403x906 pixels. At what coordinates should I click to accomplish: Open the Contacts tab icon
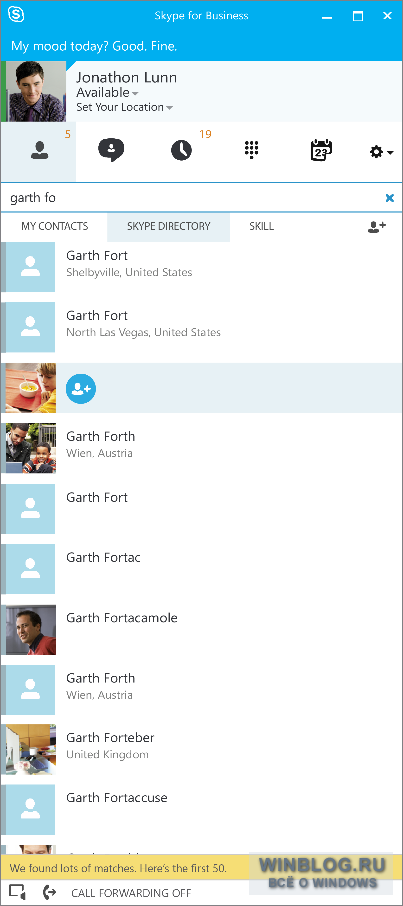tap(39, 151)
